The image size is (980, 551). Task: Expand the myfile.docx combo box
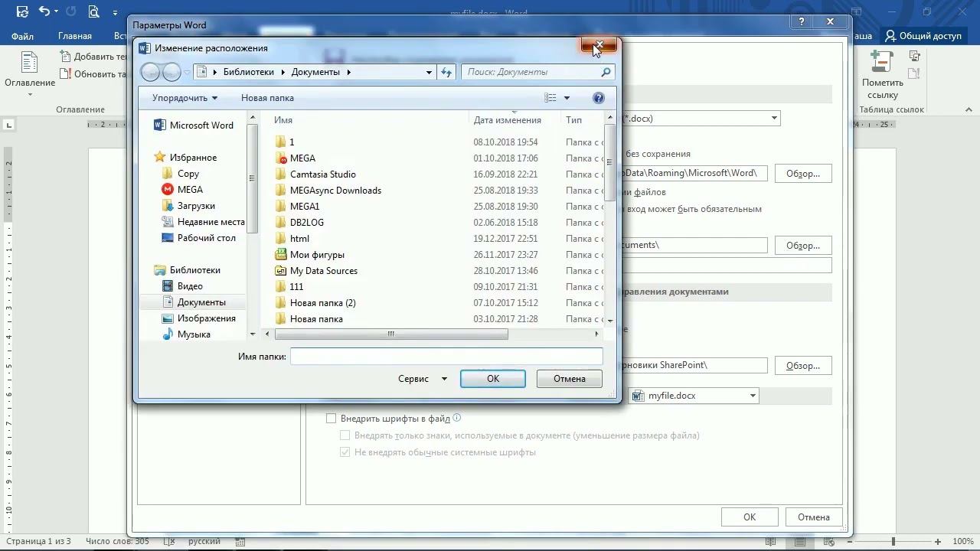[753, 396]
